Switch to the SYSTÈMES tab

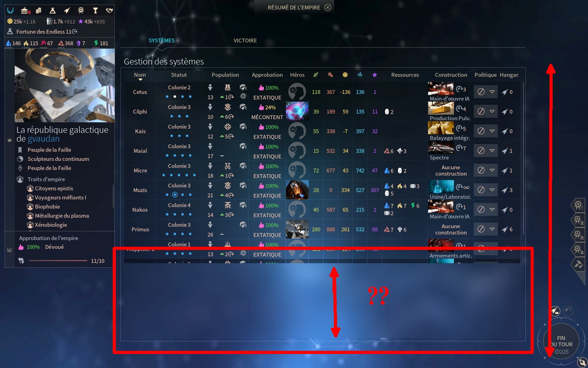(x=162, y=41)
